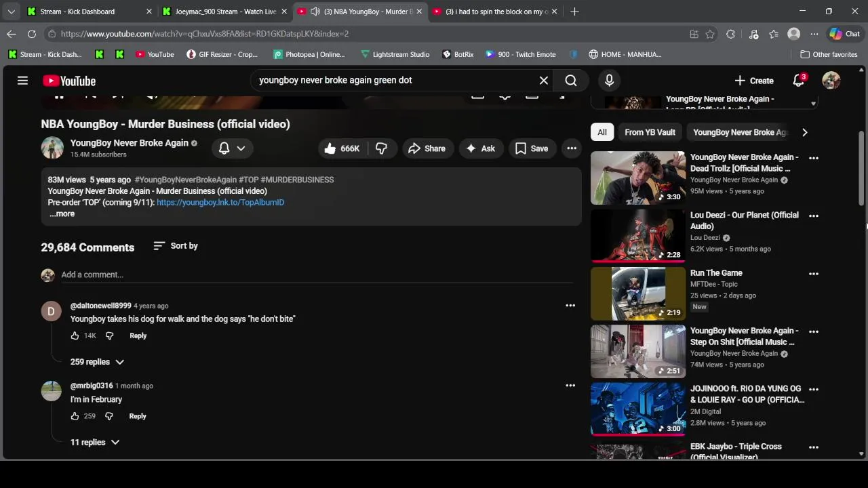Expand the 259 replies thread
Image resolution: width=868 pixels, height=488 pixels.
[98, 362]
